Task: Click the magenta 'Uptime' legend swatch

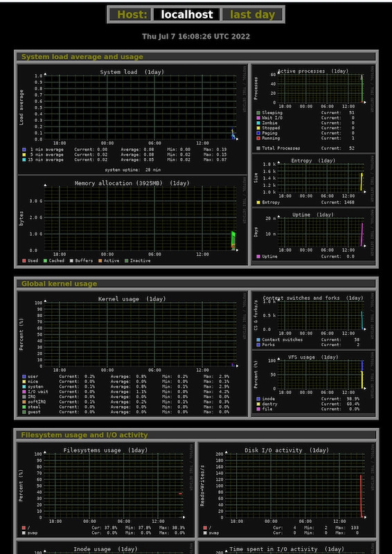Action: click(258, 256)
